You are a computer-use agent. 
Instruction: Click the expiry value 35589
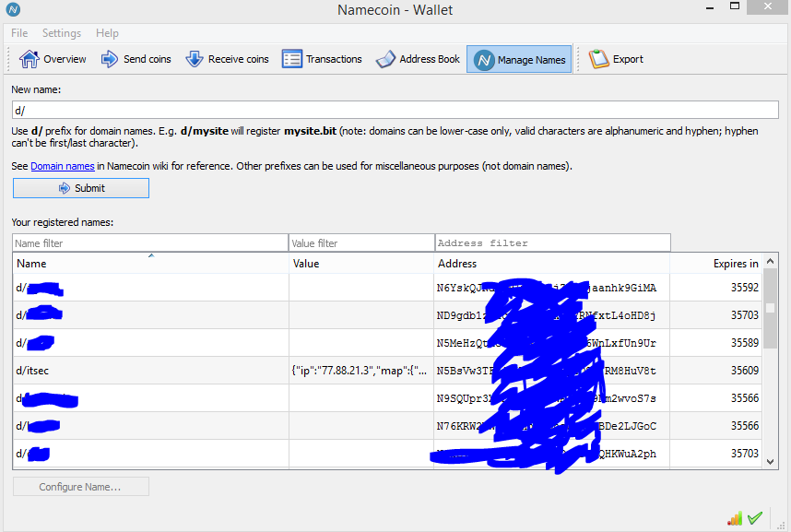[x=745, y=343]
